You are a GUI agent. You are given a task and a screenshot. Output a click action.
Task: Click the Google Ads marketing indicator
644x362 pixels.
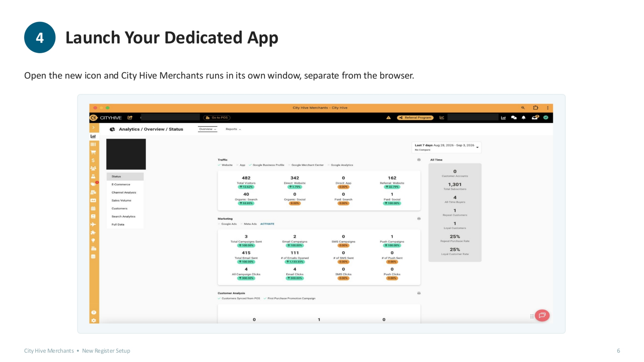pos(227,224)
